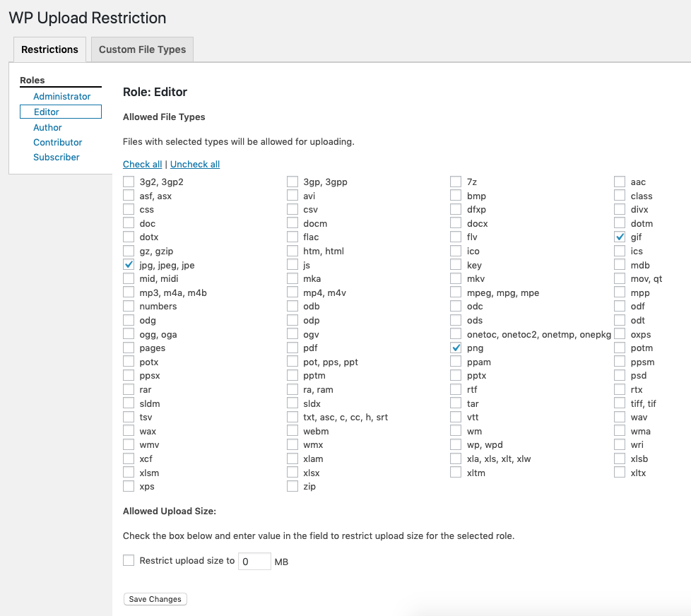Enable the mp4, m4v file type
This screenshot has width=691, height=616.
[x=292, y=292]
